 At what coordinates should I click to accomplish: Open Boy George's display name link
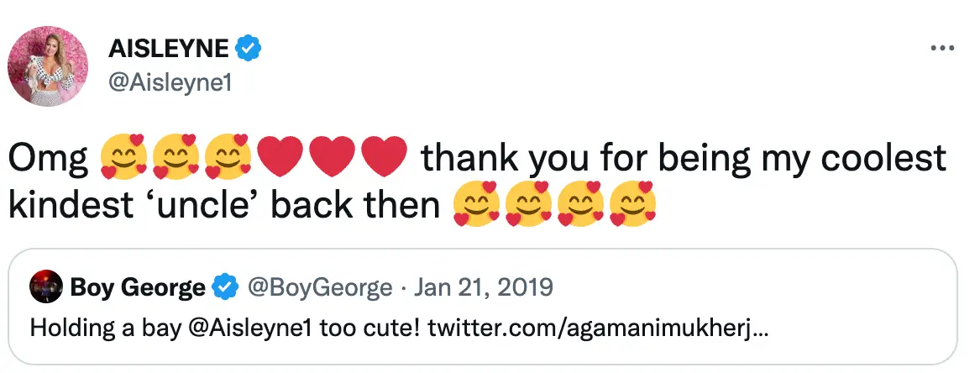[x=138, y=288]
